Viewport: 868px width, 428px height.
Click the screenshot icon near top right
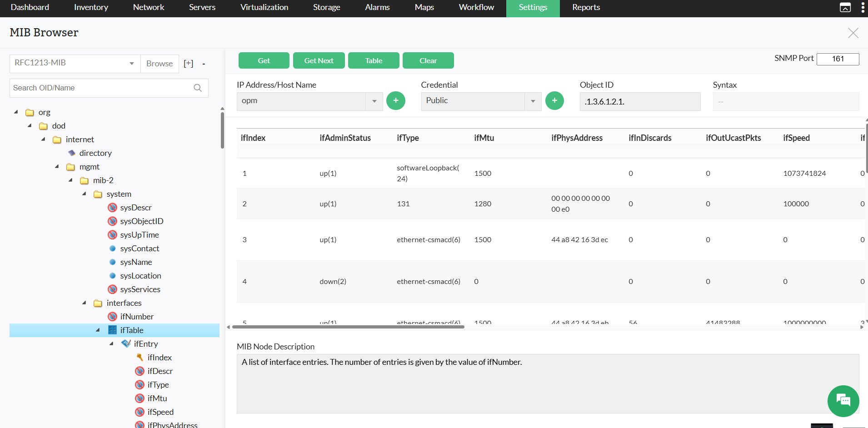point(845,7)
